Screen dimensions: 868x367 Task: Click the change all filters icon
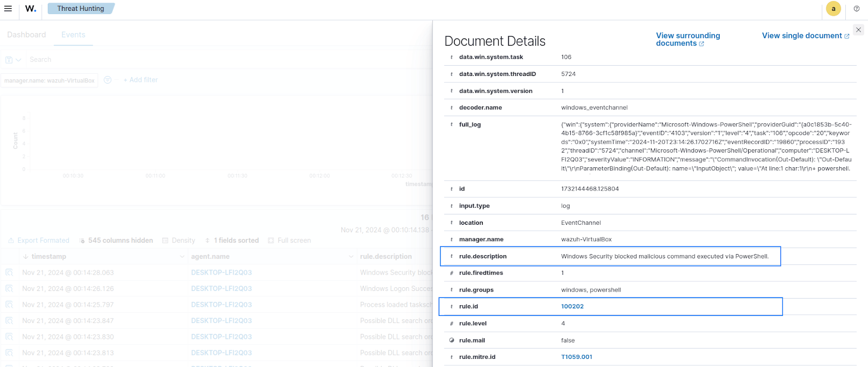tap(107, 80)
